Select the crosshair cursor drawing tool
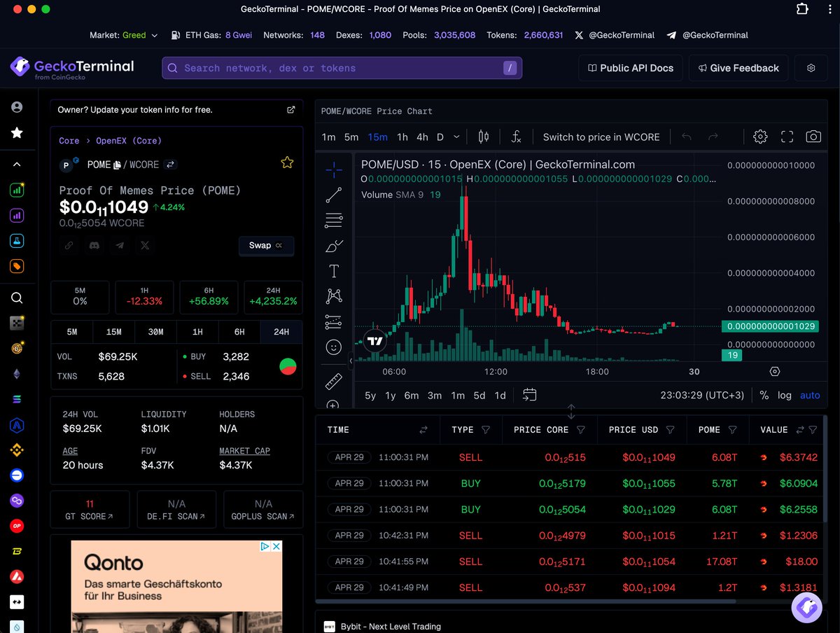 click(x=334, y=169)
